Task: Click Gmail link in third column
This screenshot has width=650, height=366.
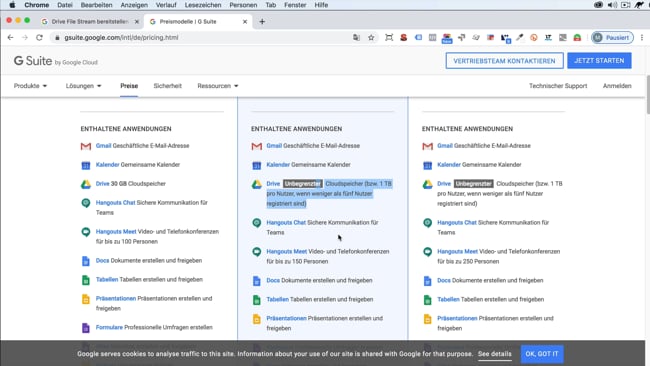Action: click(x=445, y=146)
